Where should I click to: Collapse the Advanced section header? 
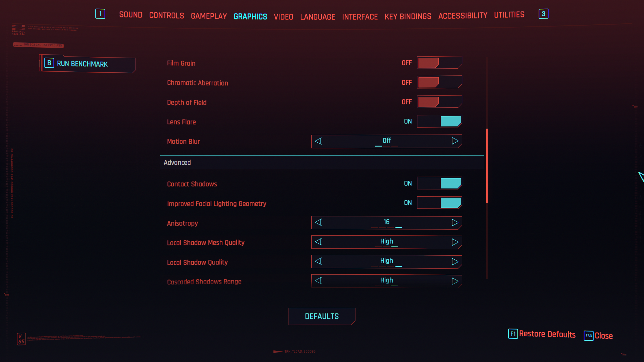pos(177,163)
